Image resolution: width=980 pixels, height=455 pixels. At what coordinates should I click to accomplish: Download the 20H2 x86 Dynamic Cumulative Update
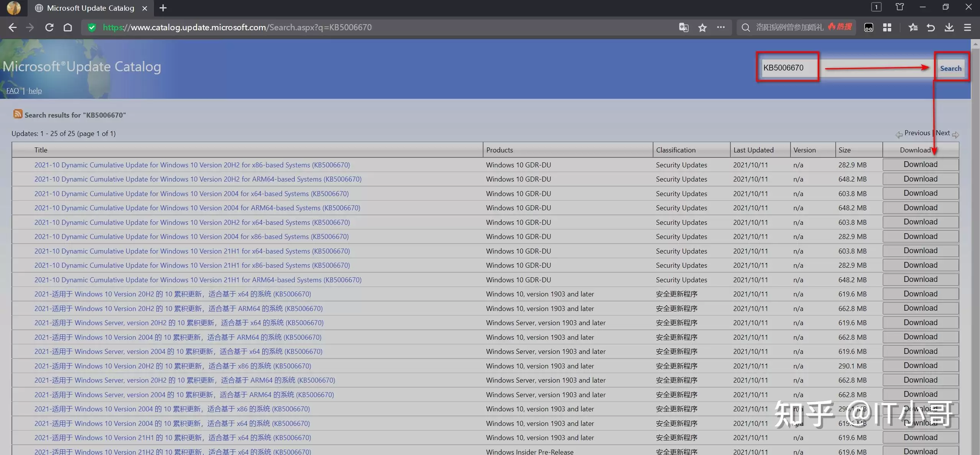(921, 165)
